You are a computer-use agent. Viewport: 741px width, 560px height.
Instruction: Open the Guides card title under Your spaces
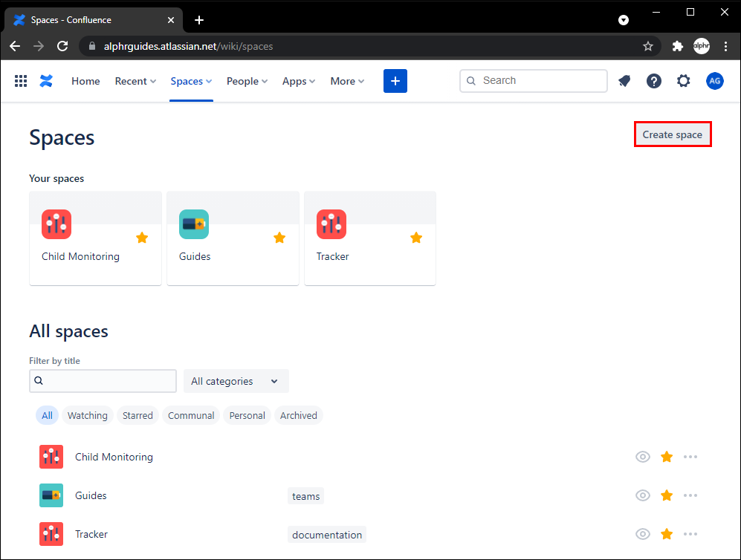pos(195,256)
